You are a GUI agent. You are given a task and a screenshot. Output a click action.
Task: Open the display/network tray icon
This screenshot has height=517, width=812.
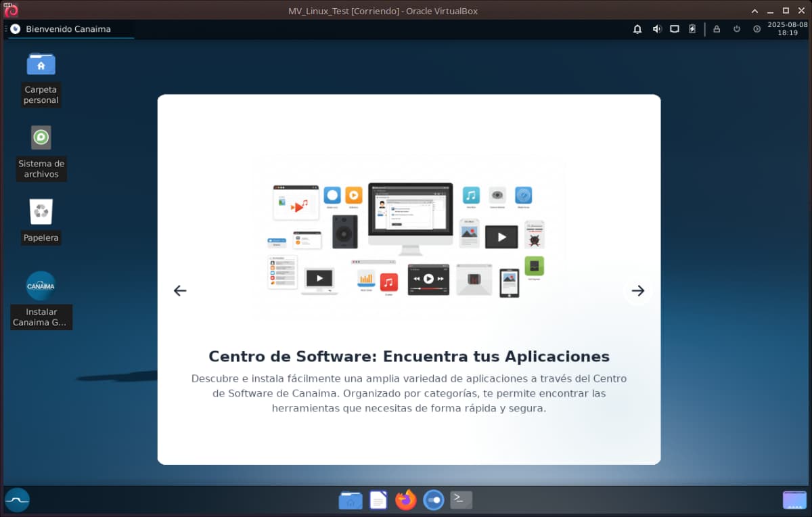pos(675,29)
